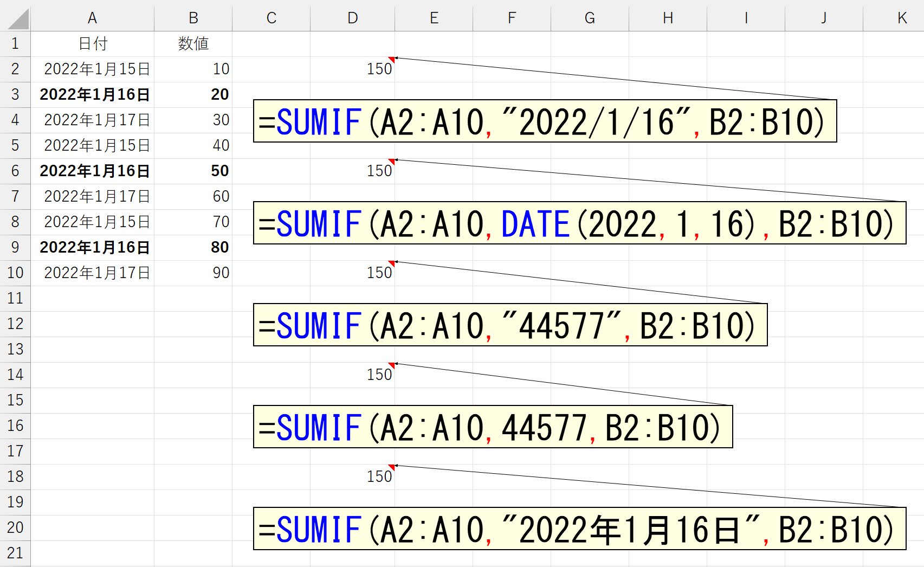Click the Select All corner triangle

(18, 18)
